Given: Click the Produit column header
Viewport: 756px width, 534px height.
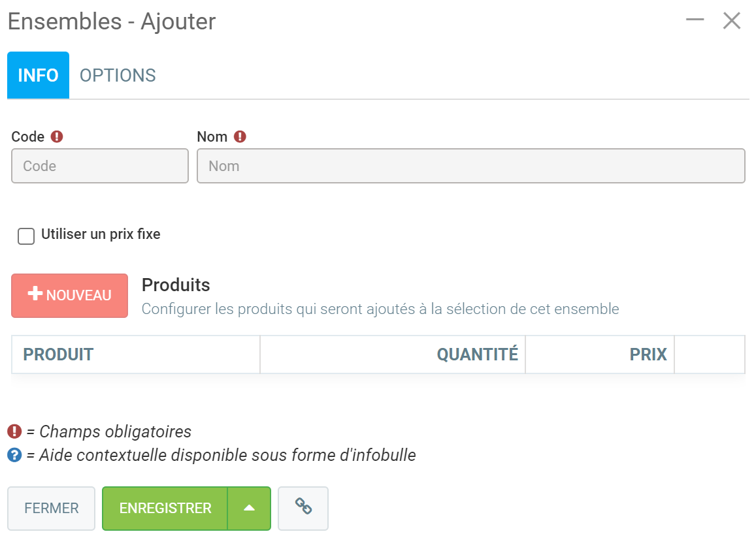Looking at the screenshot, I should coord(59,354).
